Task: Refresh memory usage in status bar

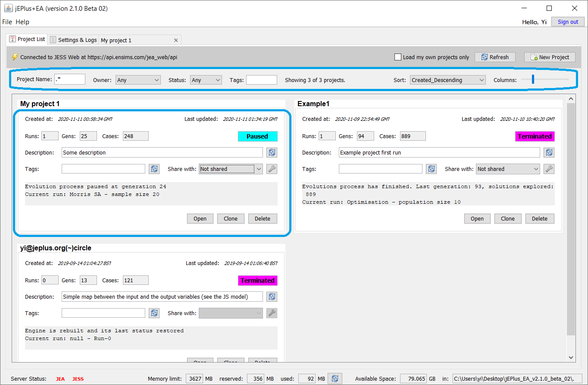Action: point(335,379)
